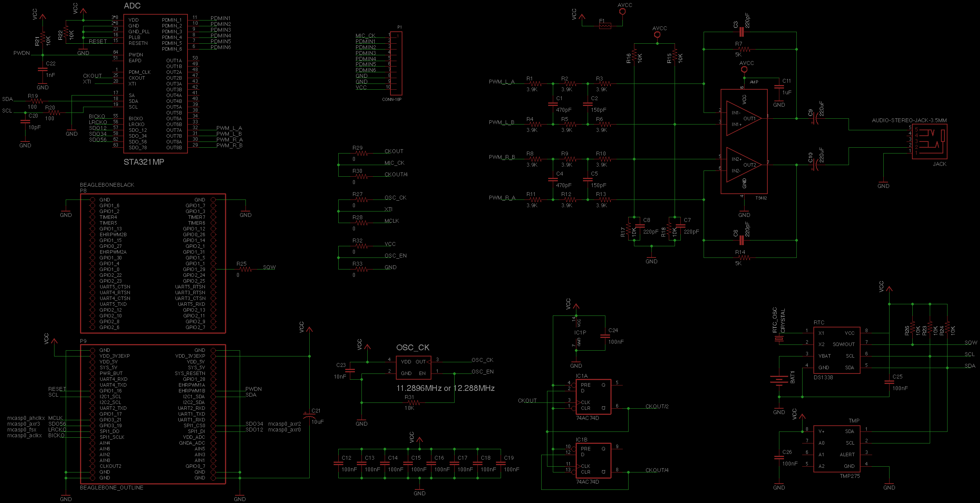
Task: Click the IC1A 74AC74D flip-flop symbol
Action: click(593, 397)
